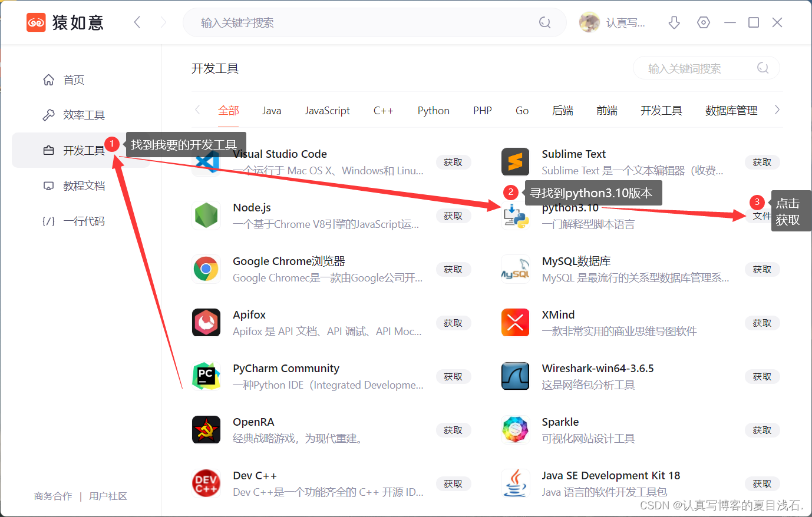The image size is (812, 517).
Task: Click 获取 for Node.js
Action: click(453, 216)
